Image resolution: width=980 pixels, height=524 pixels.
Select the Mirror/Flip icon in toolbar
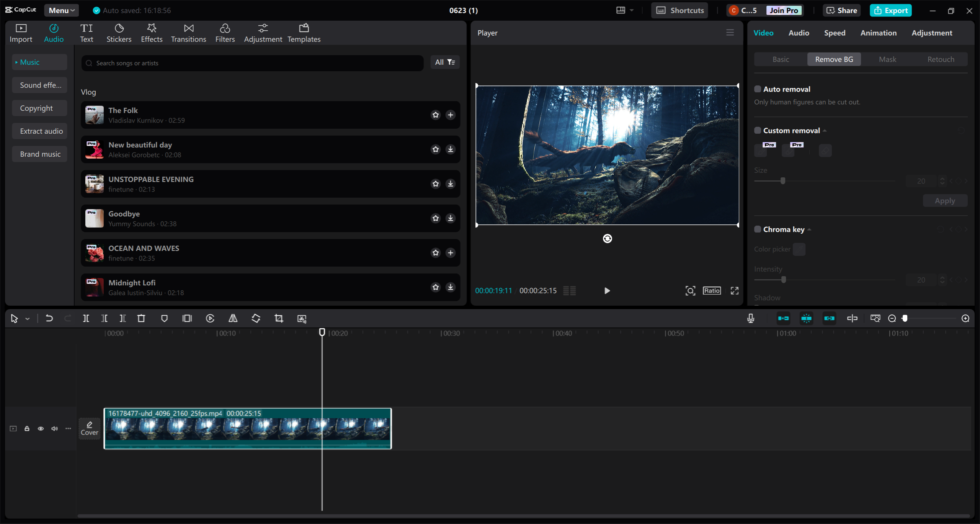click(233, 318)
